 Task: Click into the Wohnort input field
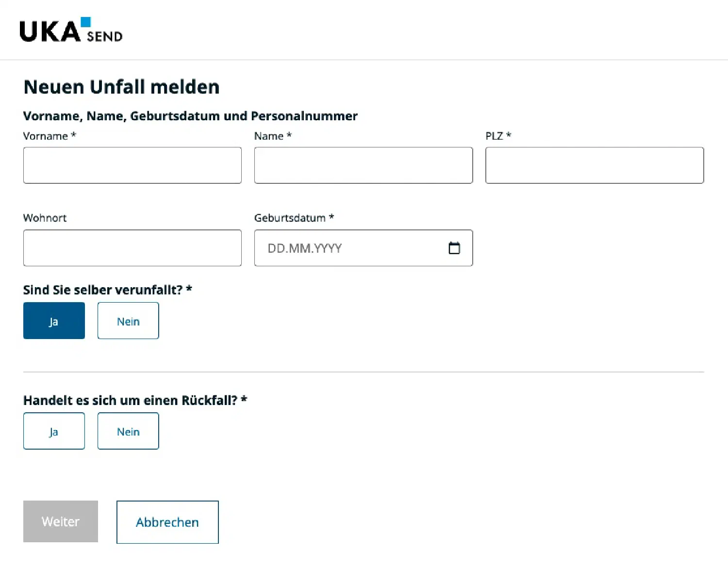click(x=132, y=248)
